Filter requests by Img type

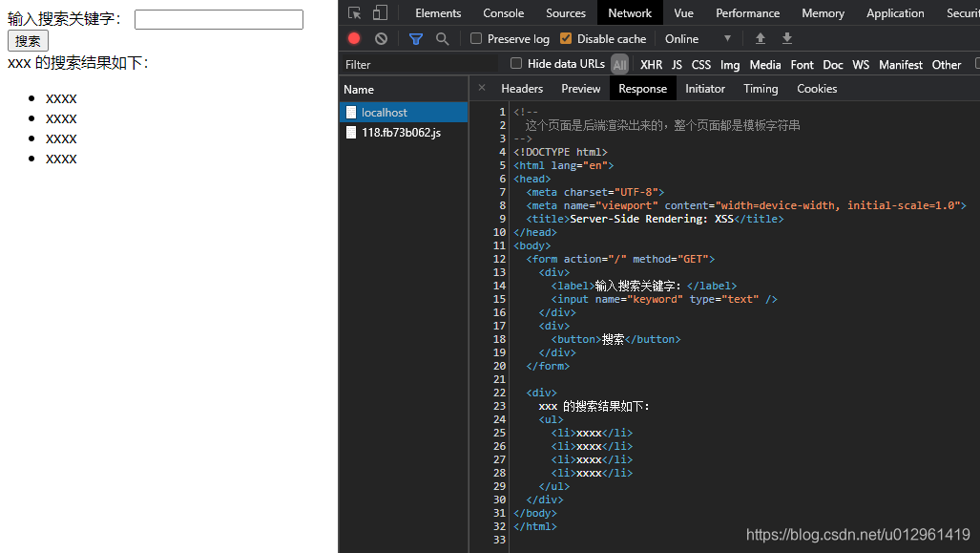[x=730, y=64]
